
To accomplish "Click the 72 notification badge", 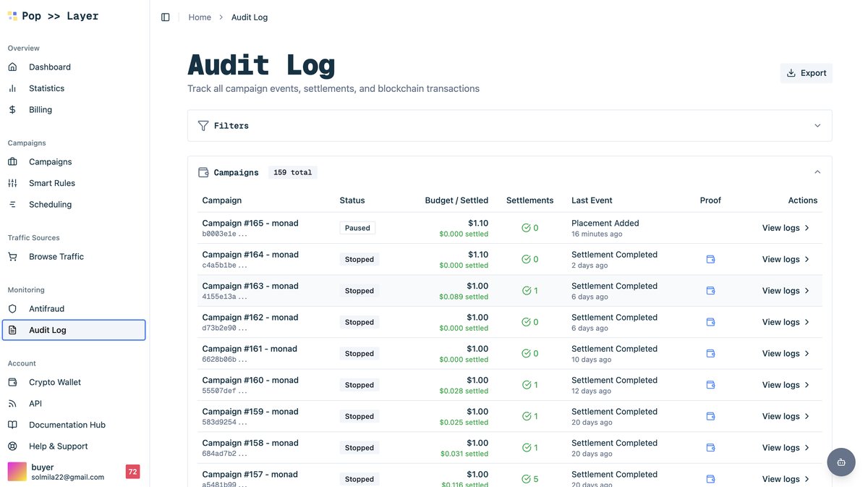I will (x=132, y=471).
